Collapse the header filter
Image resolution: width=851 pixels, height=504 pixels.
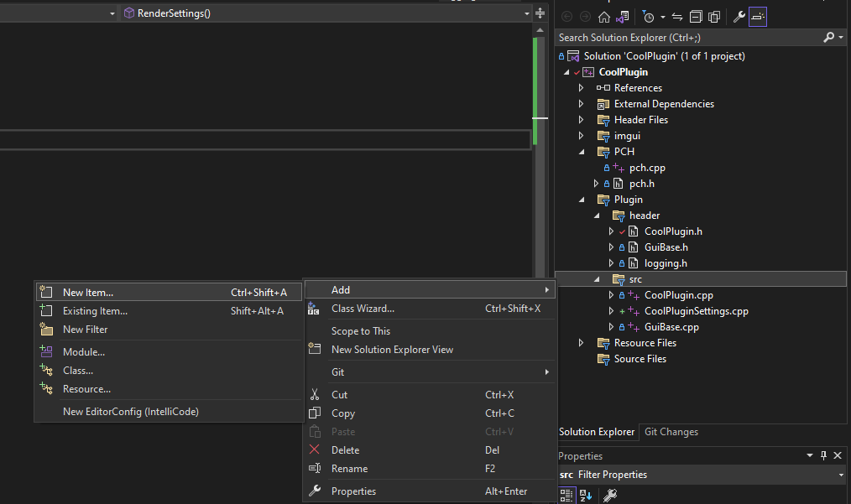pos(597,216)
